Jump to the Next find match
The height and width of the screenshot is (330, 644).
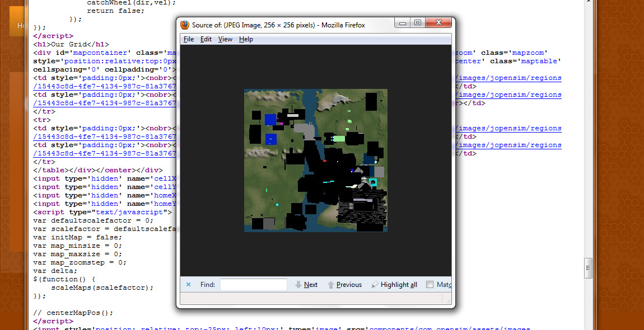coord(306,285)
